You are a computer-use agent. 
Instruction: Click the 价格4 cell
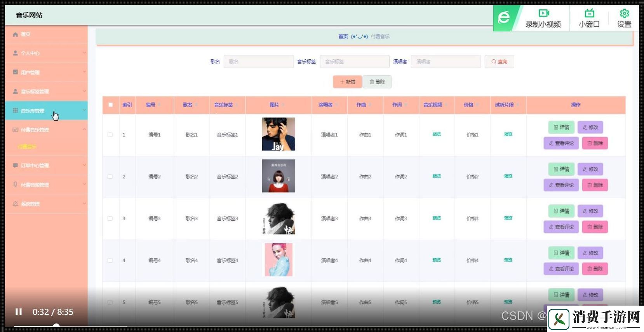click(x=472, y=261)
